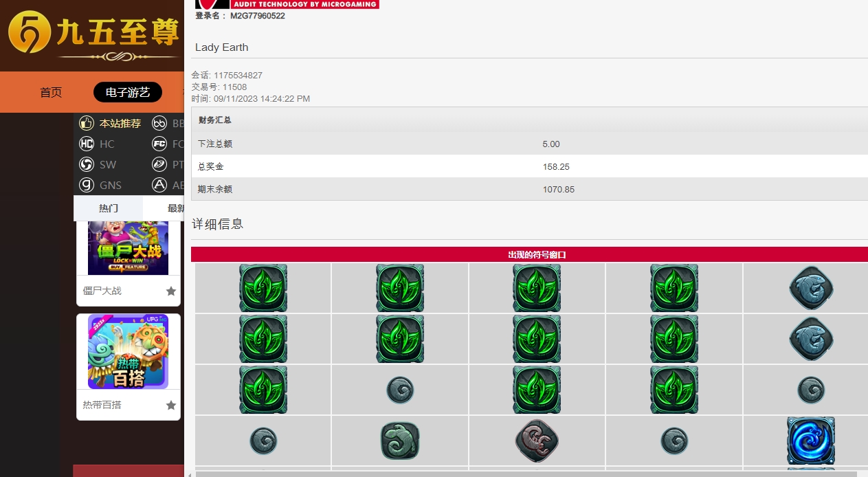This screenshot has height=477, width=868.
Task: Click the bet amount 5.00
Action: (x=551, y=144)
